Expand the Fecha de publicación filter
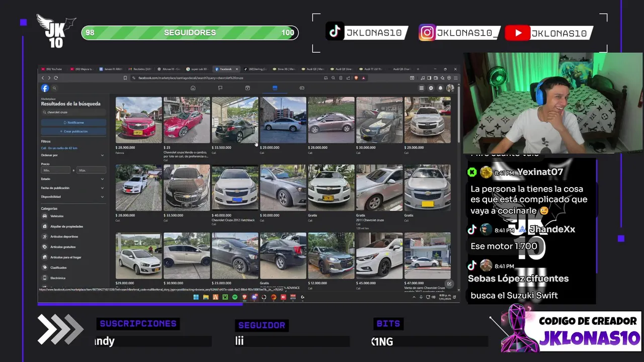 coord(73,188)
